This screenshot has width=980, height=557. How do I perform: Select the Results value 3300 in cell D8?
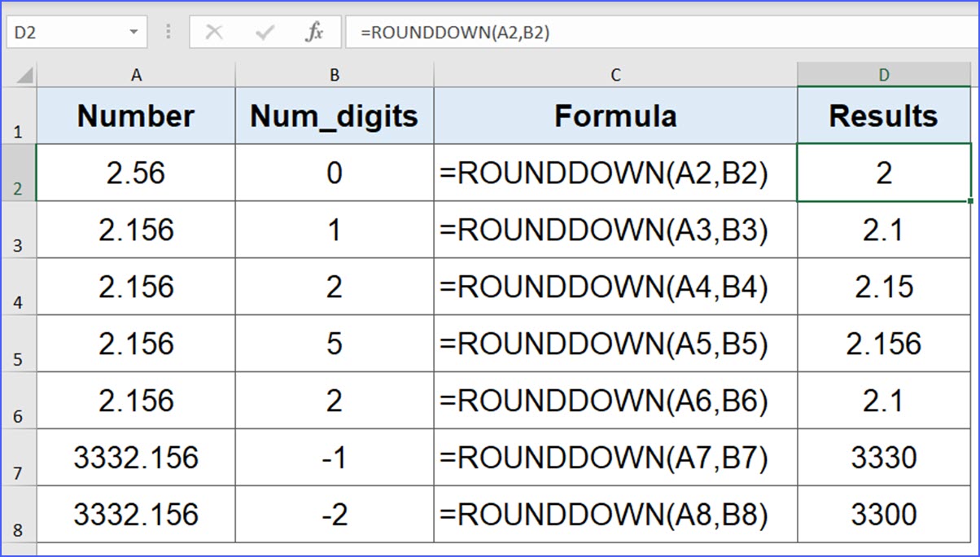[x=884, y=515]
